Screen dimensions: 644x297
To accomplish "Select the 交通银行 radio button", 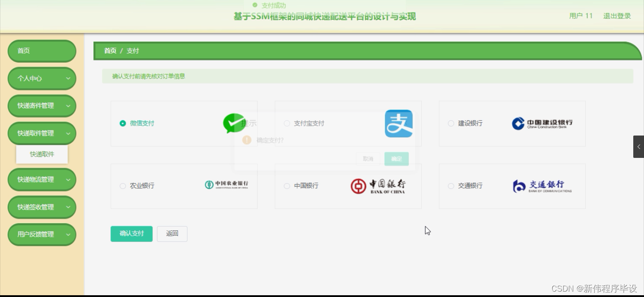I will click(x=451, y=186).
